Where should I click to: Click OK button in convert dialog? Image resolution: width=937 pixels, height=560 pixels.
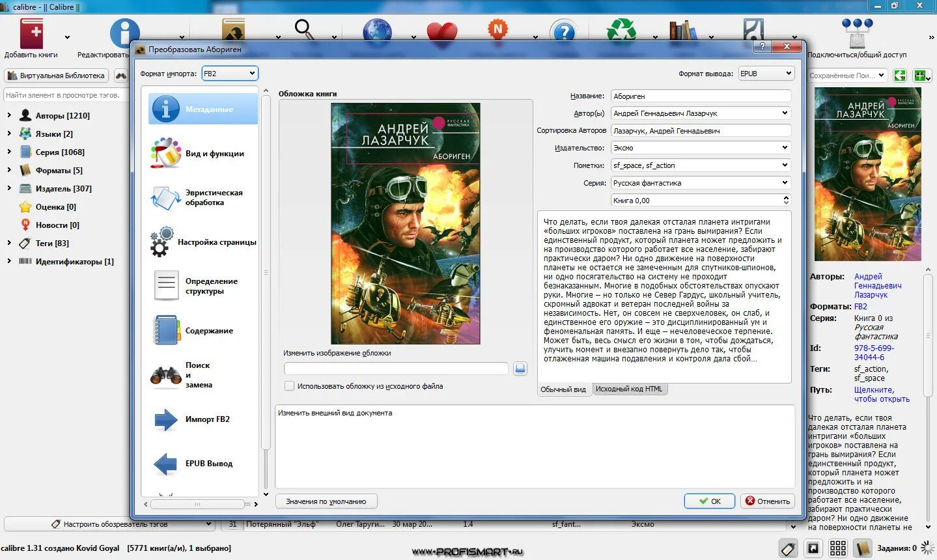pos(710,501)
